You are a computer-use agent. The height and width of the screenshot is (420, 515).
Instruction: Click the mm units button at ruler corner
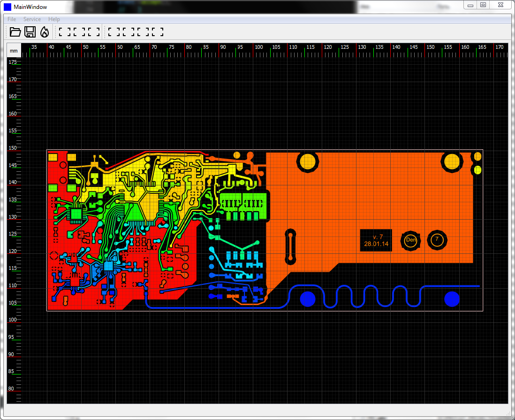coord(14,51)
